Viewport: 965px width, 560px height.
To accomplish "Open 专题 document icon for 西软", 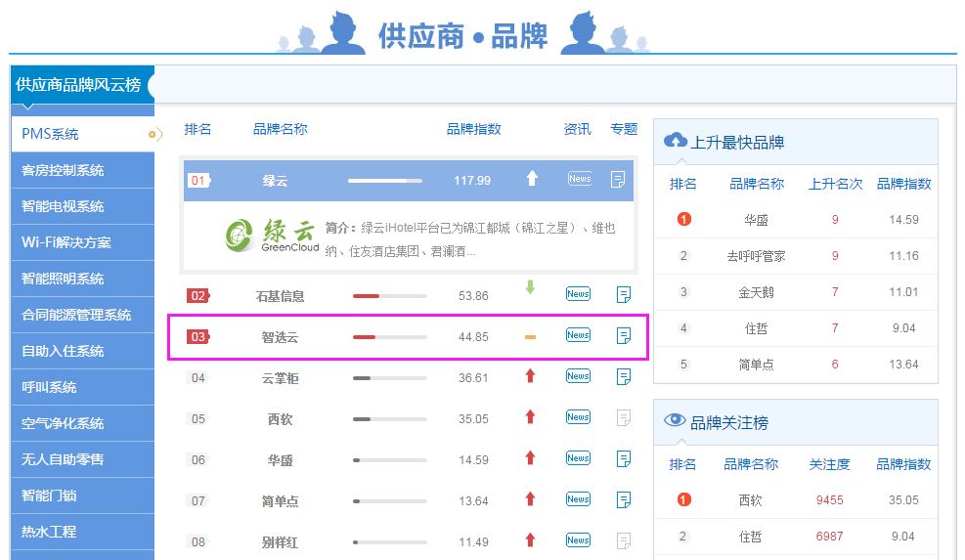I will click(624, 418).
